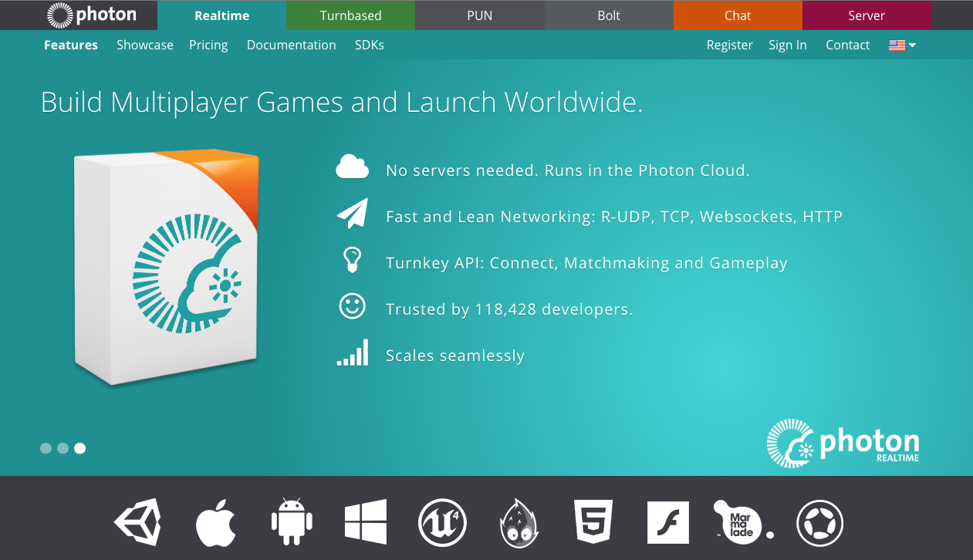Click the cloud icon beside No servers needed
Viewport: 973px width, 560px height.
click(x=353, y=167)
